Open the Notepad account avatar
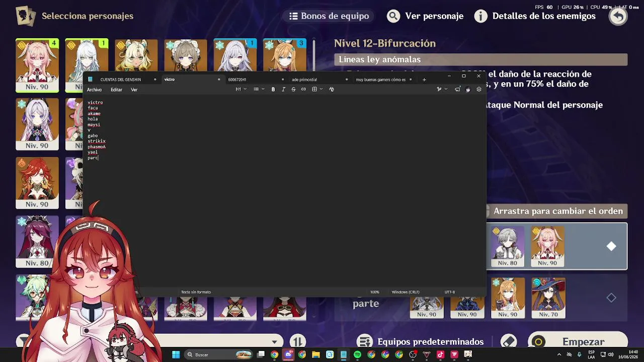 pos(468,89)
